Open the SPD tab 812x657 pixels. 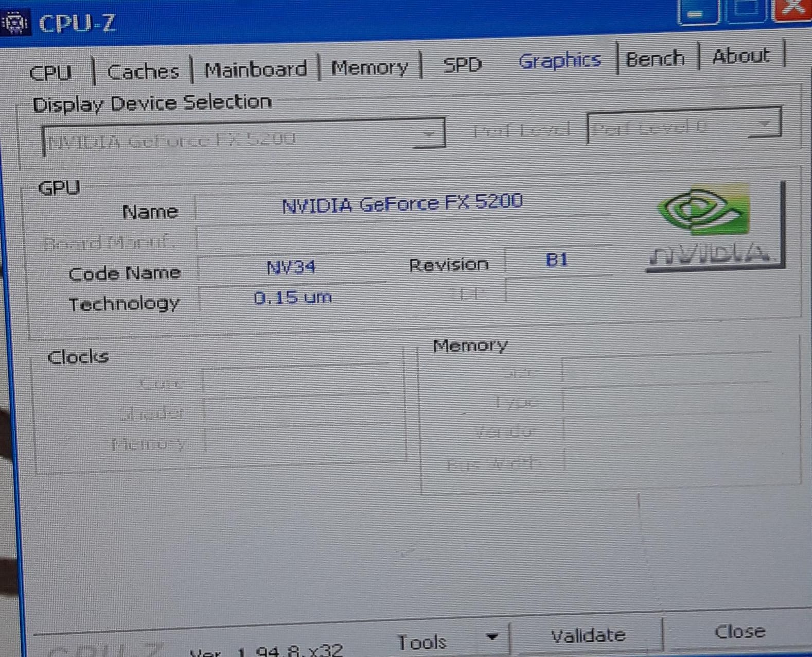point(463,64)
